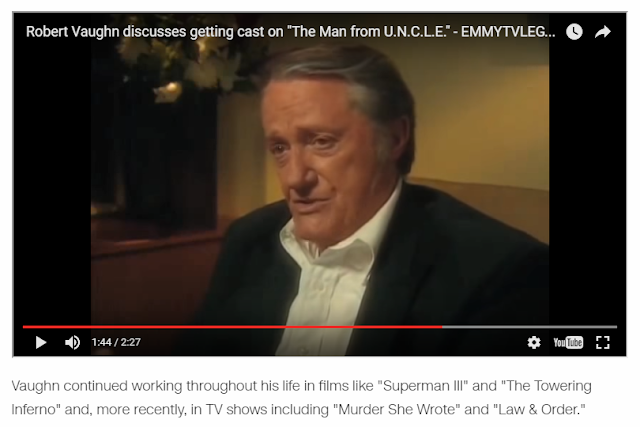Viewport: 640px width, 427px height.
Task: Open the video settings gear
Action: click(x=534, y=342)
